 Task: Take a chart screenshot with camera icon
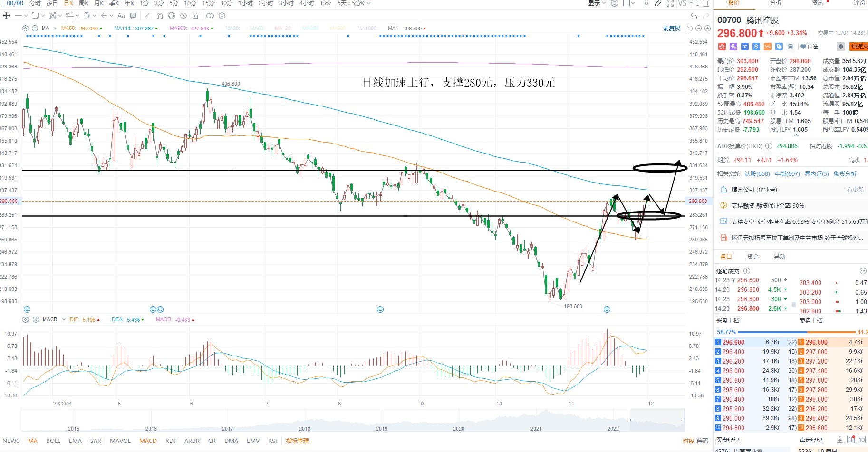pos(646,3)
